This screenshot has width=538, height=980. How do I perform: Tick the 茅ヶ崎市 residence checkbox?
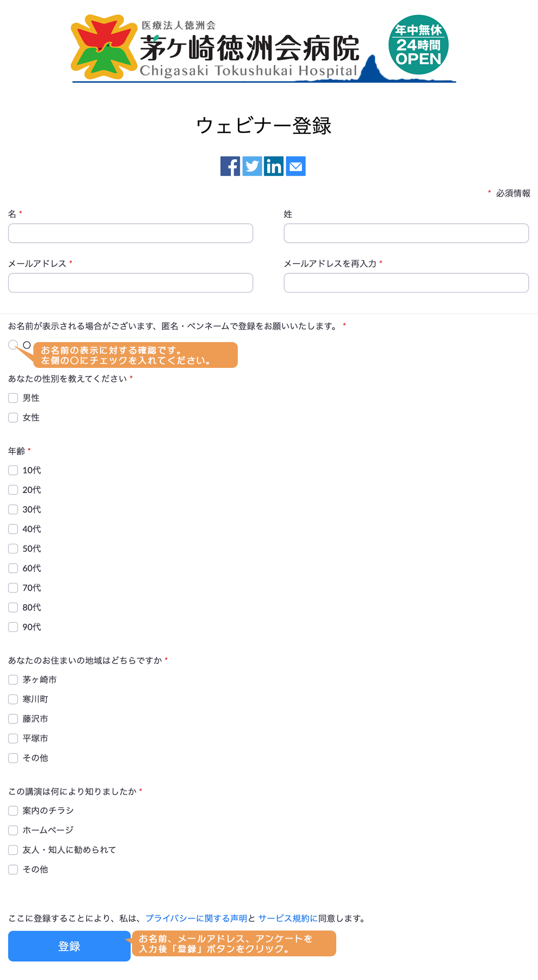pyautogui.click(x=13, y=680)
